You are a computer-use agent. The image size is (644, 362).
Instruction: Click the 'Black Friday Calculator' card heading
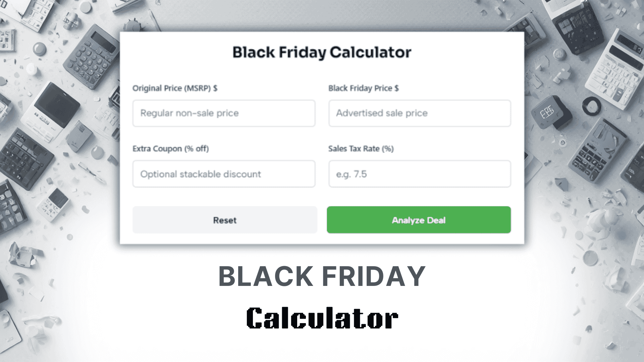(321, 52)
